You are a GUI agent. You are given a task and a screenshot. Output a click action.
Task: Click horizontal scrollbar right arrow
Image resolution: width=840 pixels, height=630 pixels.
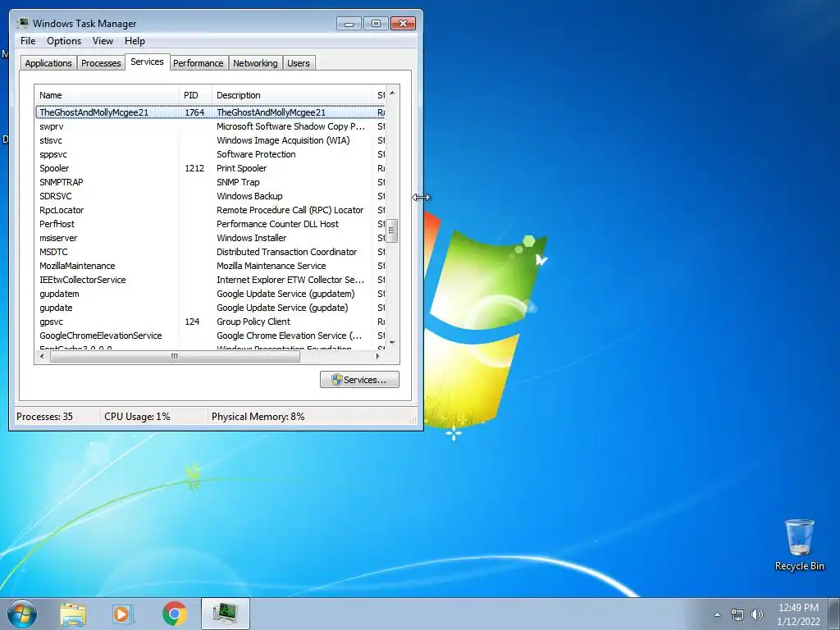pos(378,356)
